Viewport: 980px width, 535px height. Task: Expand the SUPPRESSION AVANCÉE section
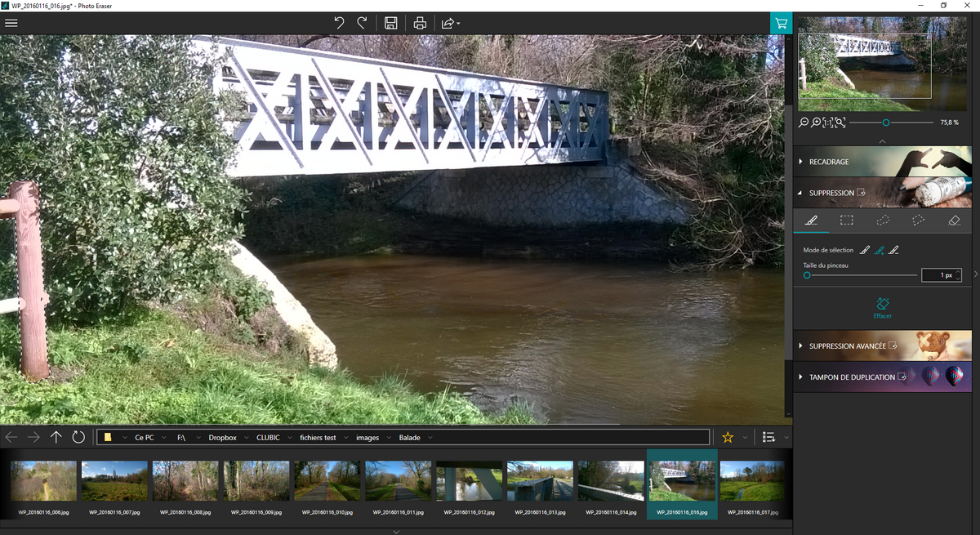(x=847, y=346)
